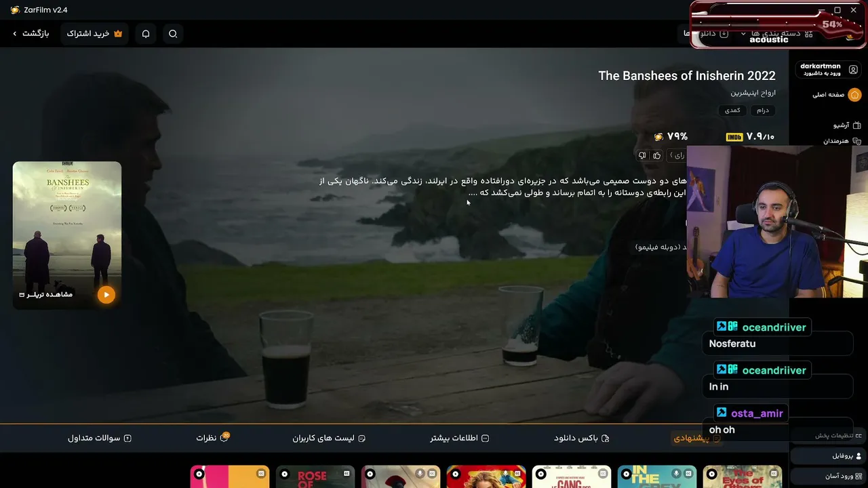Click the دوبله فیلیمو dubbing label
868x488 pixels.
coord(661,247)
